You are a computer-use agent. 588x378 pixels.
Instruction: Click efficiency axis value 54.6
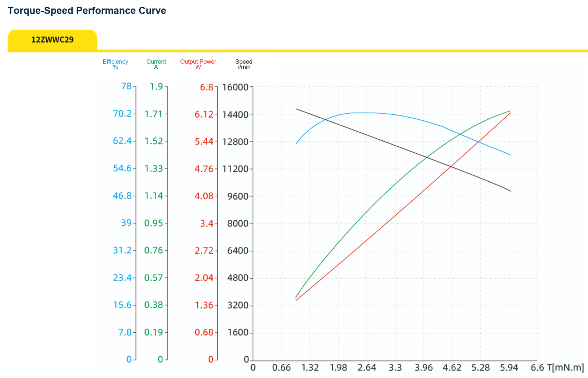coord(122,168)
